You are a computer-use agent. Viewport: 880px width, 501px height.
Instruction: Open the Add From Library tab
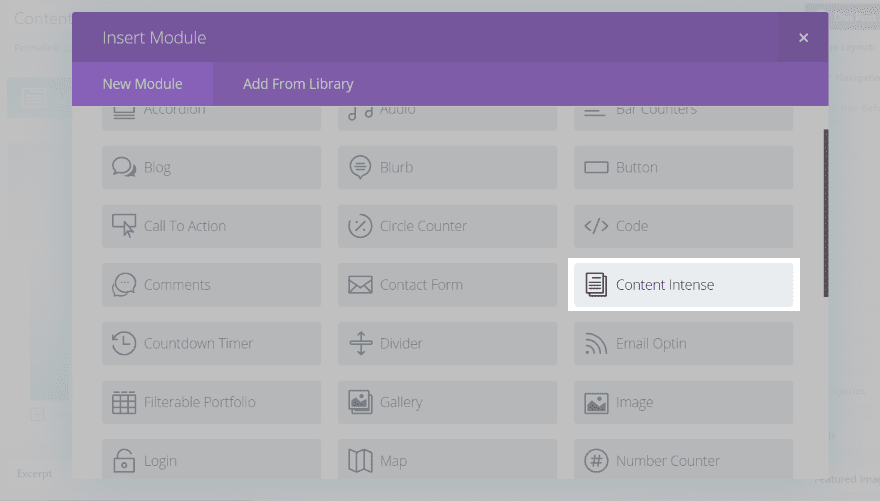[x=298, y=84]
